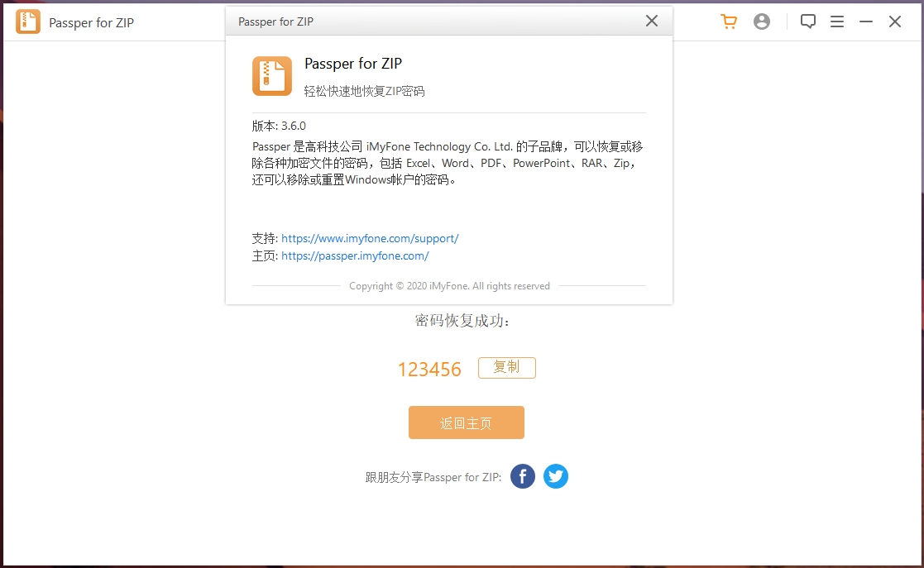Click the 跟朋友分享Passper for ZIP label
The image size is (924, 568).
click(433, 477)
